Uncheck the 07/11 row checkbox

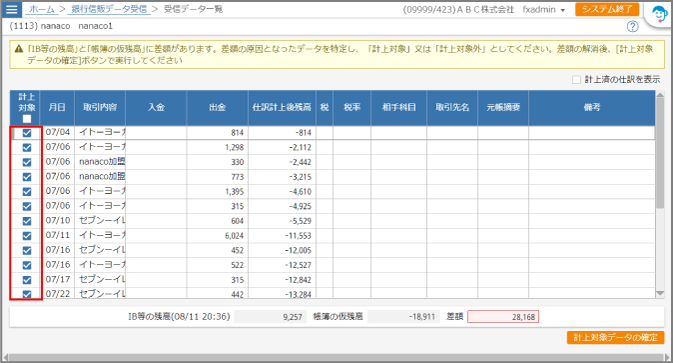point(27,236)
